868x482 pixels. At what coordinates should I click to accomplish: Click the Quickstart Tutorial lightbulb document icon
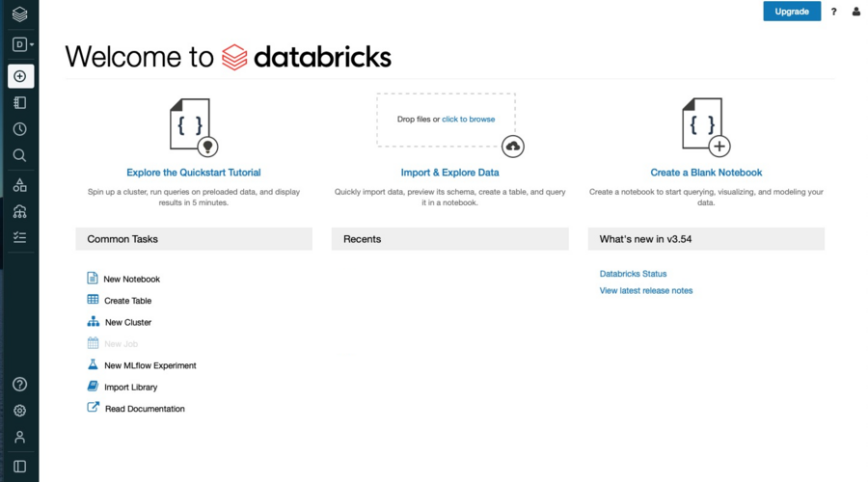pos(194,127)
